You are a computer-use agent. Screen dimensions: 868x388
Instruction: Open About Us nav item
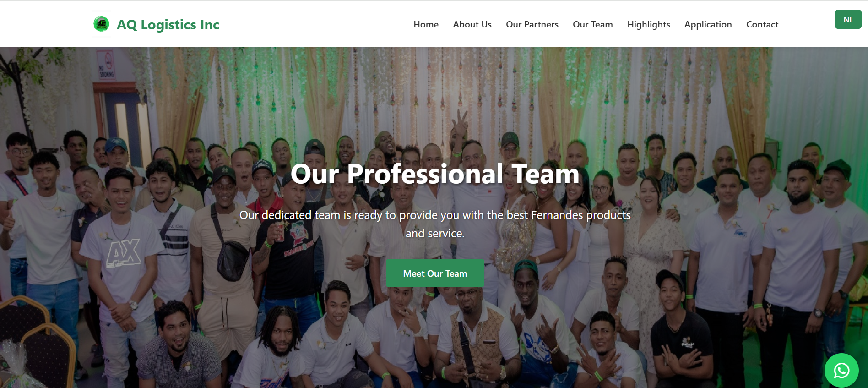click(472, 24)
